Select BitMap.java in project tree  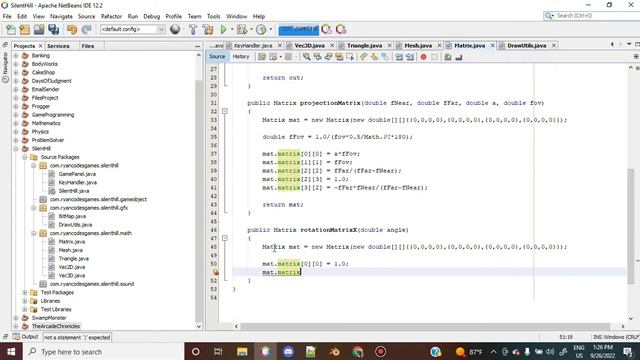click(72, 216)
